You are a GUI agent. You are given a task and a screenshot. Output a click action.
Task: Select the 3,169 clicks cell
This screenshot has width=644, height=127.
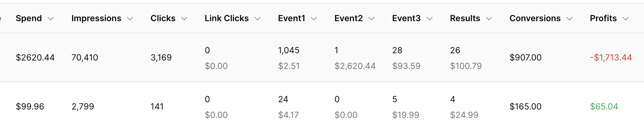click(x=161, y=57)
